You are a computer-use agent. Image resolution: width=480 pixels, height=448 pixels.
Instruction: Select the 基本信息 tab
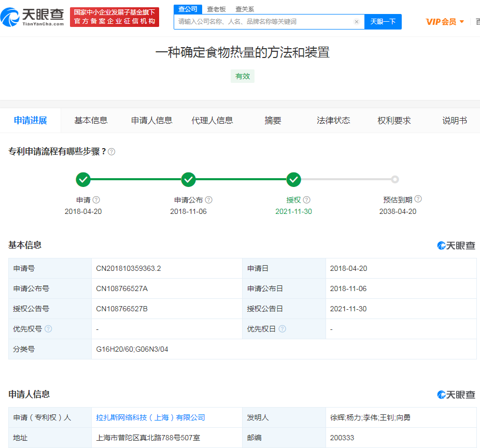coord(91,121)
